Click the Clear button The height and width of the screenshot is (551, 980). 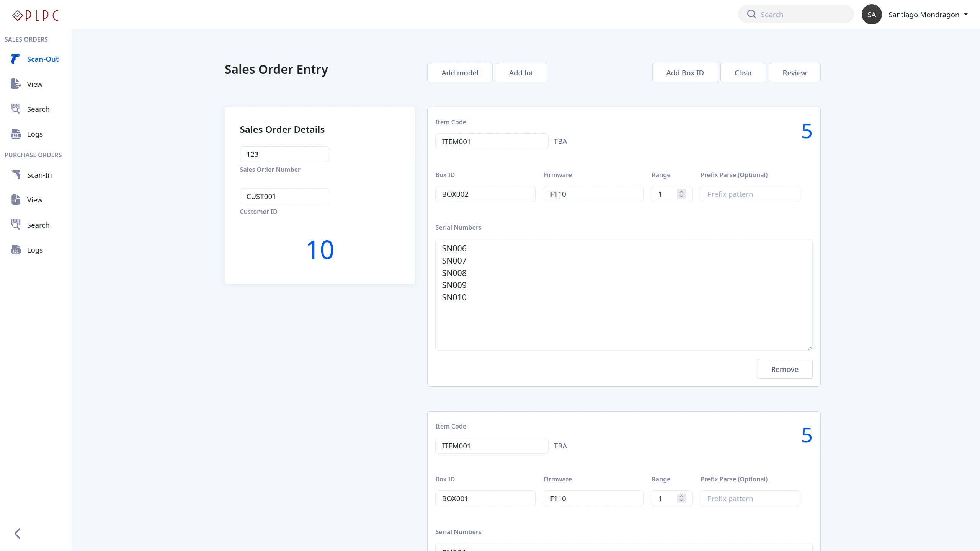743,73
